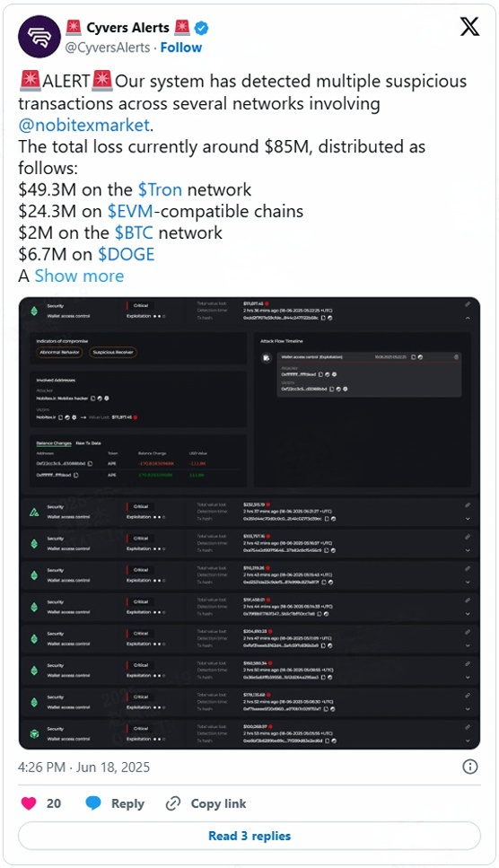Screen dimensions: 499x868
Task: Switch to the Raw Tx Data tab
Action: (89, 443)
